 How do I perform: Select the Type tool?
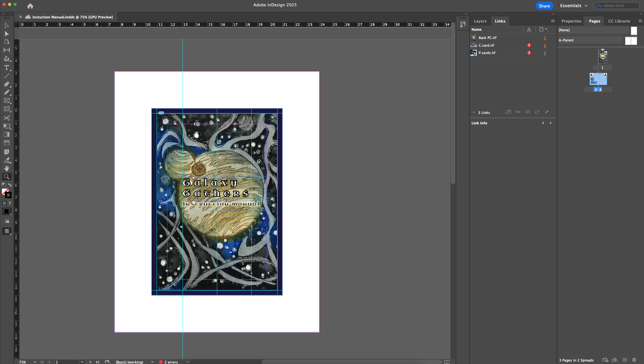click(x=6, y=67)
